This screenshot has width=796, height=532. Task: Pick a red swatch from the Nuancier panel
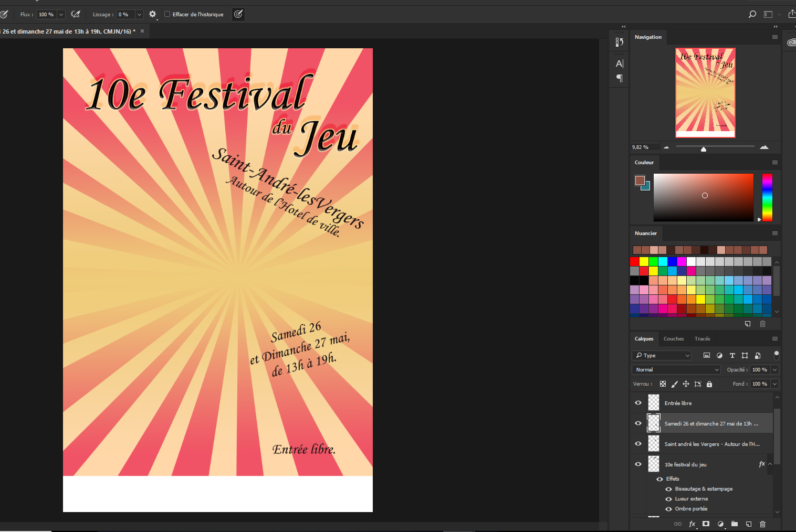634,261
